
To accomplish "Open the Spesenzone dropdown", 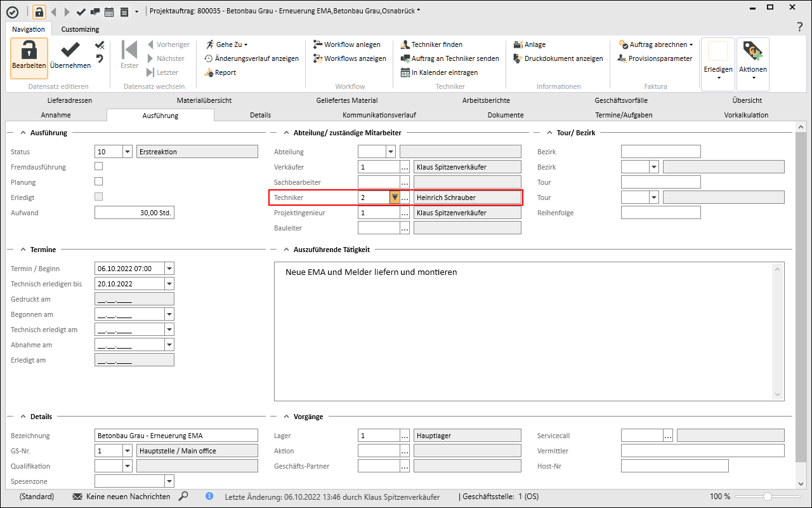I will point(169,481).
